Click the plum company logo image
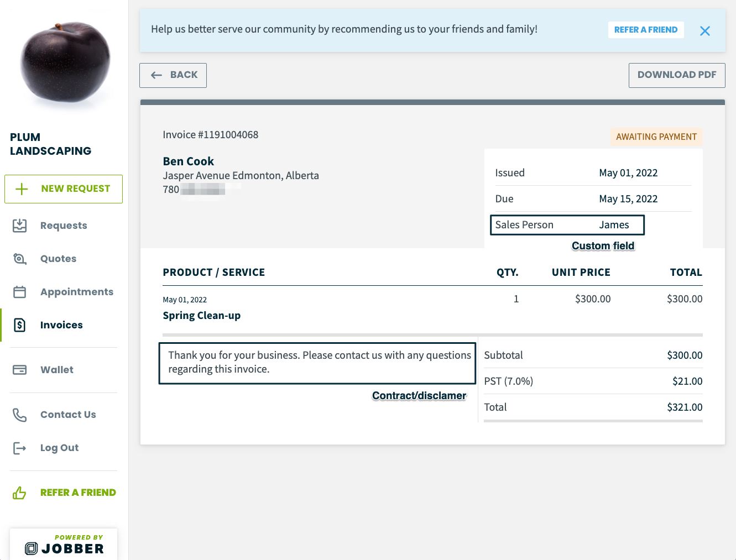Screen dimensions: 736x560 pyautogui.click(x=65, y=63)
